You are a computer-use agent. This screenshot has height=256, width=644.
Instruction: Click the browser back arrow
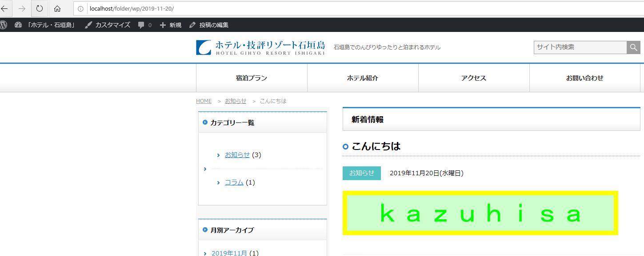pyautogui.click(x=5, y=8)
